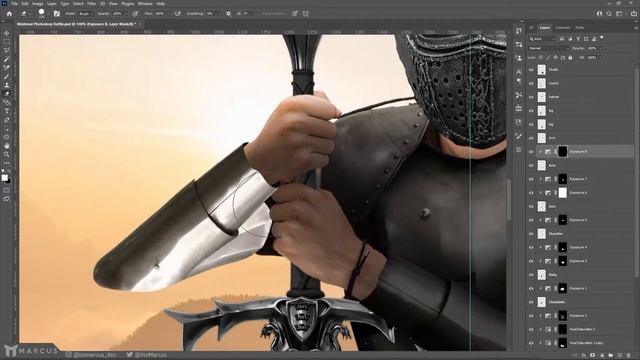Open the search icon at top right
The height and width of the screenshot is (360, 640).
click(x=609, y=13)
